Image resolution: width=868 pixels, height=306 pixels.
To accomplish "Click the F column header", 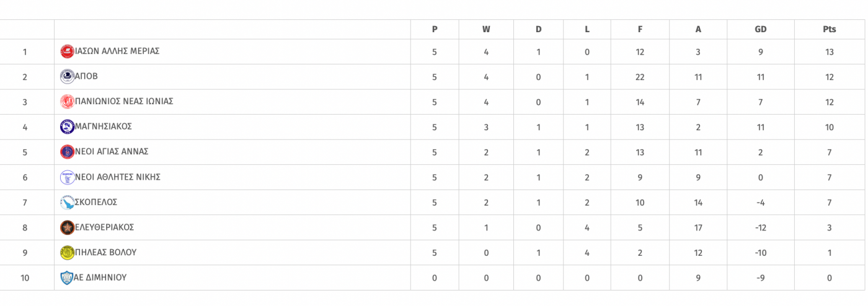I will point(640,29).
